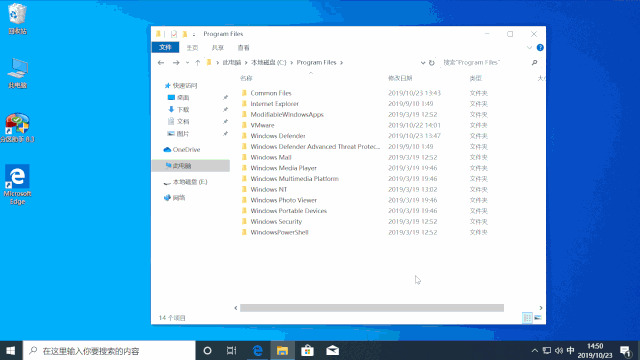Screen dimensions: 640x360
Task: Click the new folder icon in title bar
Action: tap(184, 34)
